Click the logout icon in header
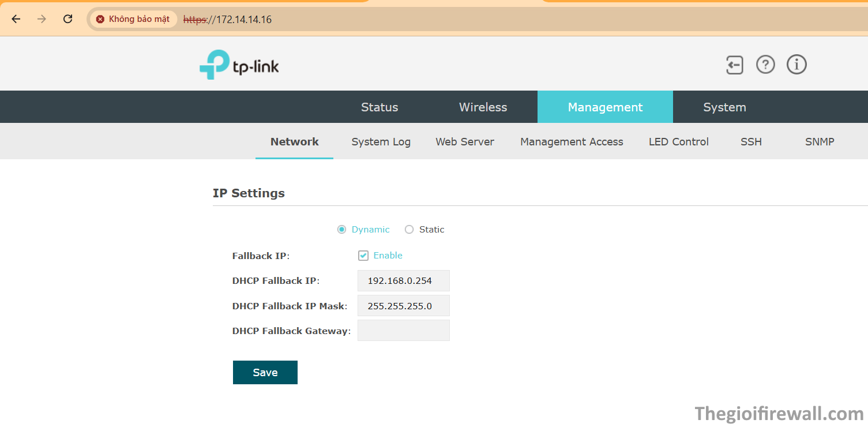The height and width of the screenshot is (446, 868). click(x=734, y=65)
